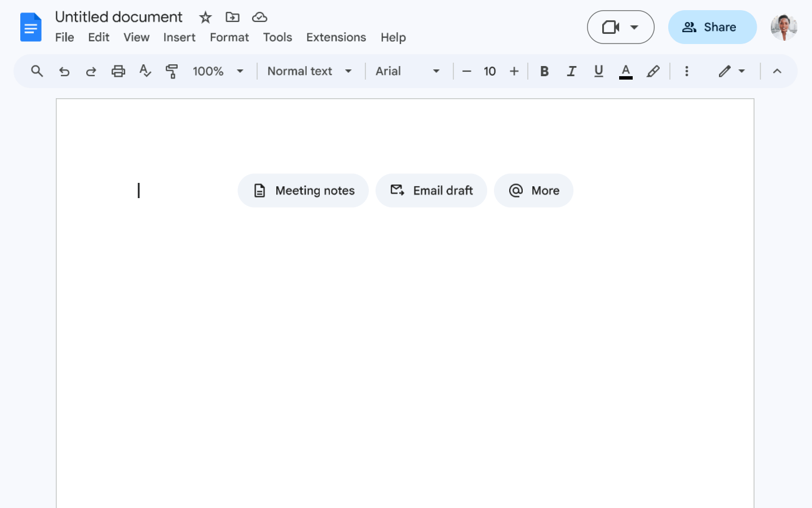Toggle underline formatting
812x508 pixels.
pos(598,71)
